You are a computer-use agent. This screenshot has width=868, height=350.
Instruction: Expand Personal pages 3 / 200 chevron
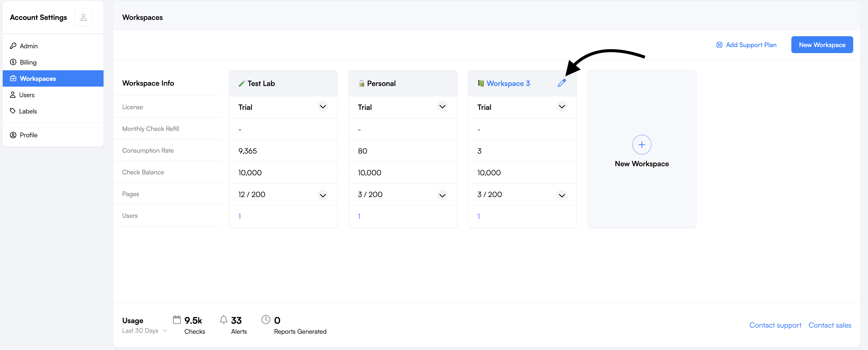click(x=442, y=196)
